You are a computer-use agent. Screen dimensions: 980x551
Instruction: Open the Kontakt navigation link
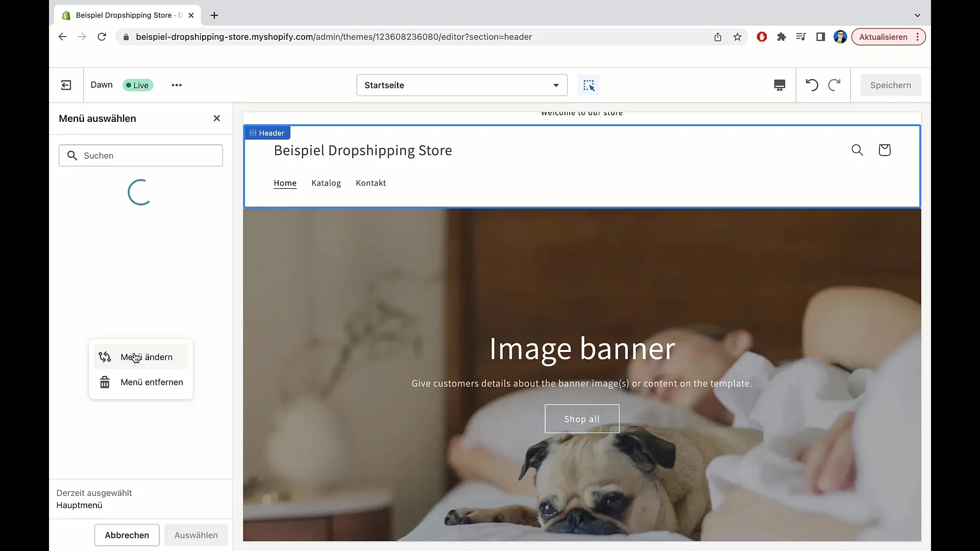point(371,183)
